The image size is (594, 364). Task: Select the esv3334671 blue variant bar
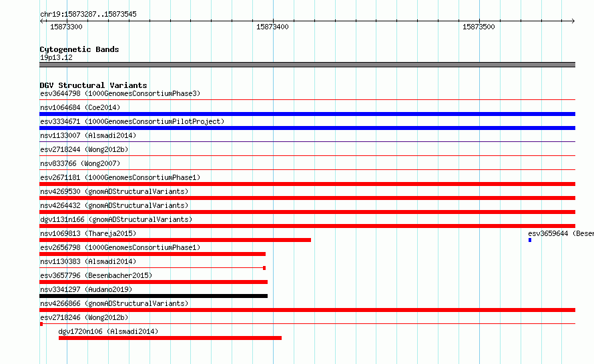coord(307,128)
